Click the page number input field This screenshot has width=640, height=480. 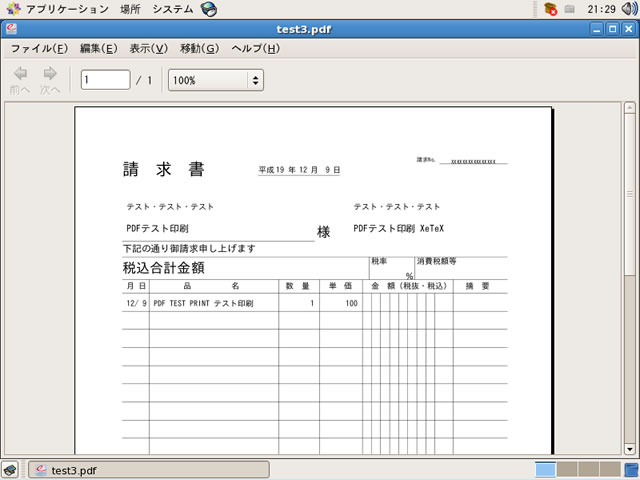pyautogui.click(x=105, y=79)
